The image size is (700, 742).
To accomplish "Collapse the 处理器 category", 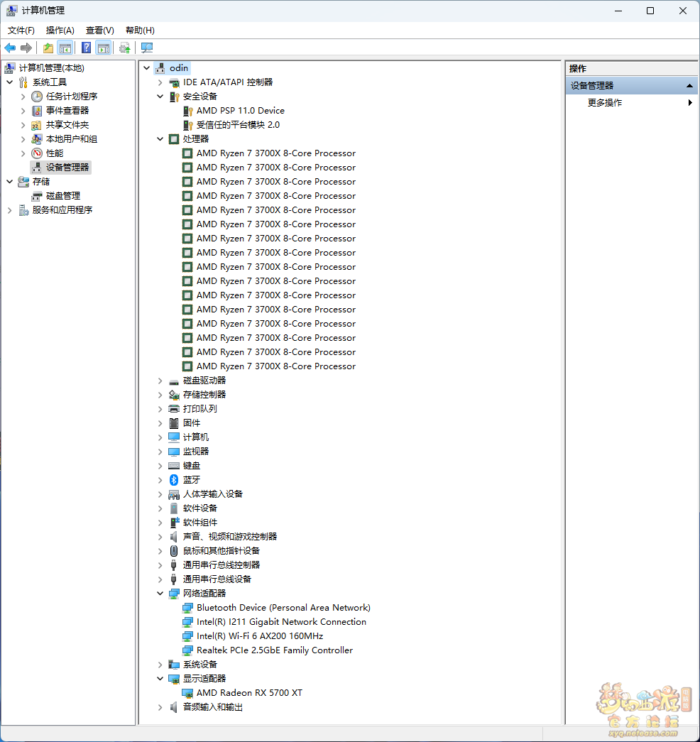I will point(160,139).
